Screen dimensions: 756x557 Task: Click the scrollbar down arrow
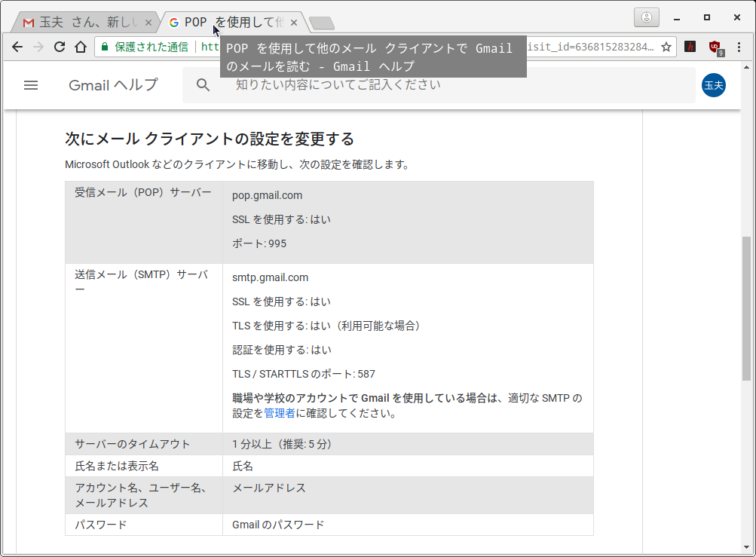click(746, 547)
